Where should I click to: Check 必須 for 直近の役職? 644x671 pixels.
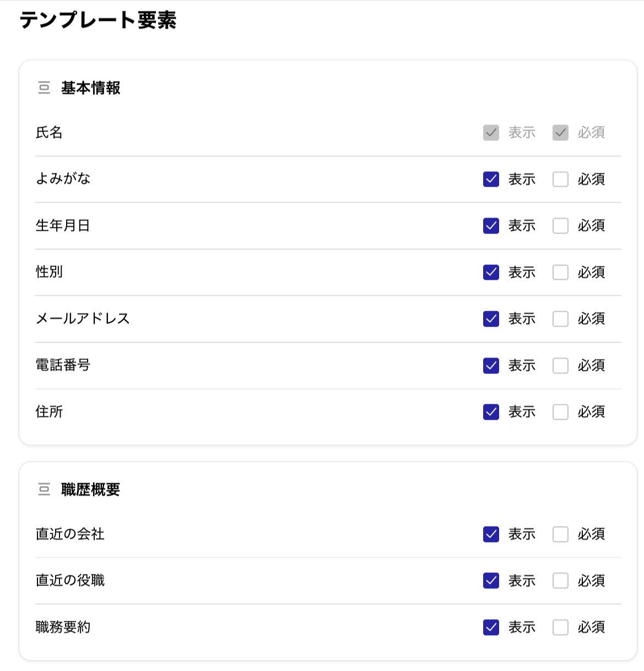pyautogui.click(x=560, y=581)
